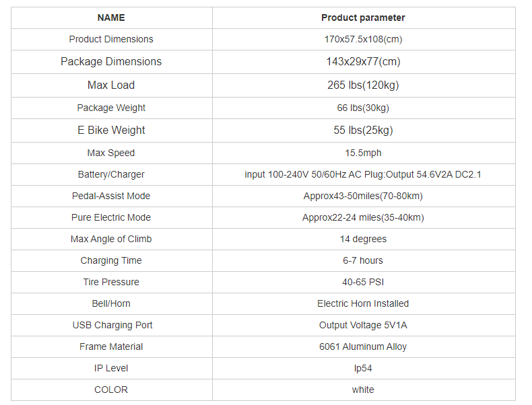Click the 14 degrees value
The image size is (532, 405).
click(x=363, y=239)
